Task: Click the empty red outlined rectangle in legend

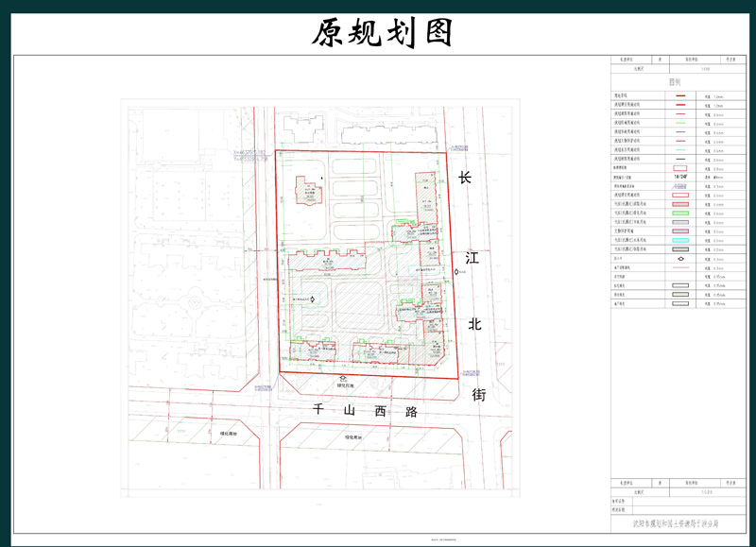Action: [680, 196]
